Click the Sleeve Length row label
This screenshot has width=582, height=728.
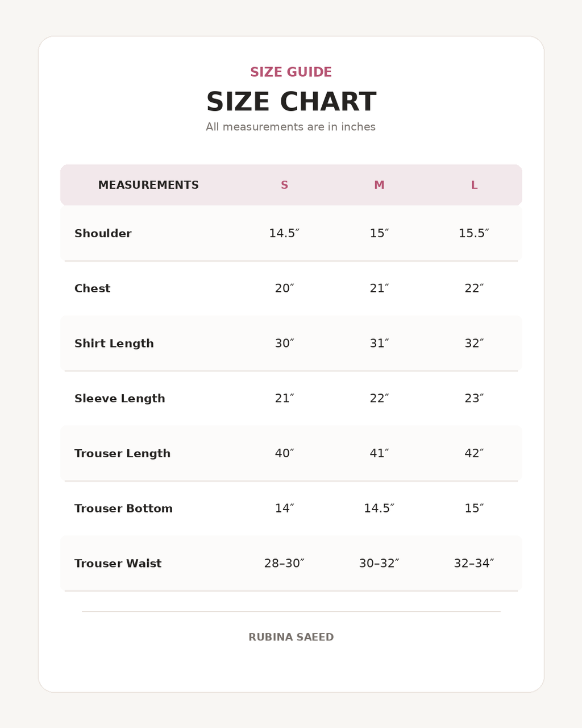coord(120,399)
